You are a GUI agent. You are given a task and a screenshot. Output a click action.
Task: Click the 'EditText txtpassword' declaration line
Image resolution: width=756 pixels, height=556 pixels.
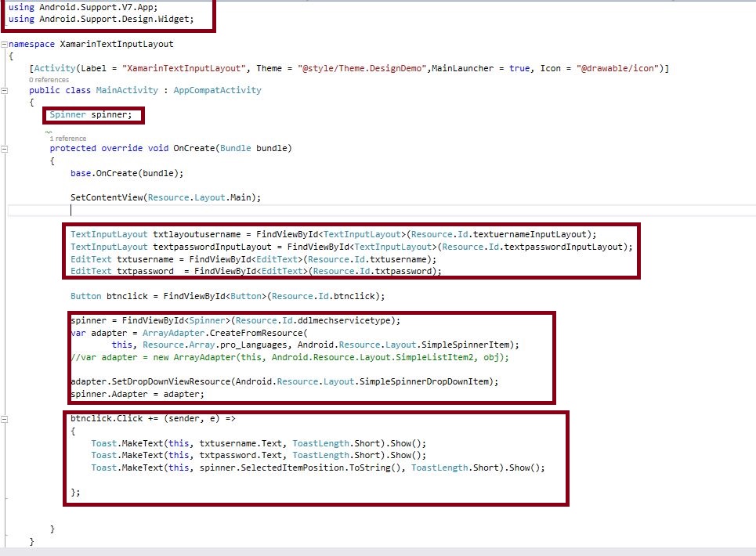[255, 271]
